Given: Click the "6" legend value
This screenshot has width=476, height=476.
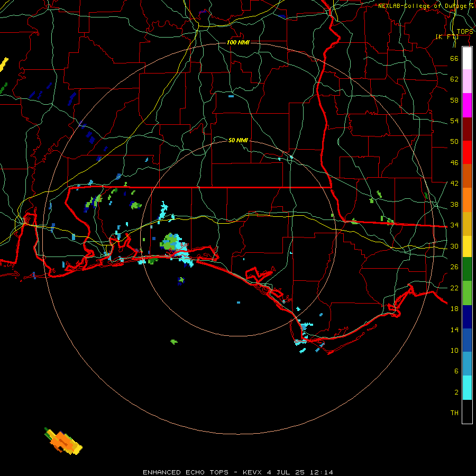Looking at the screenshot, I should 456,371.
